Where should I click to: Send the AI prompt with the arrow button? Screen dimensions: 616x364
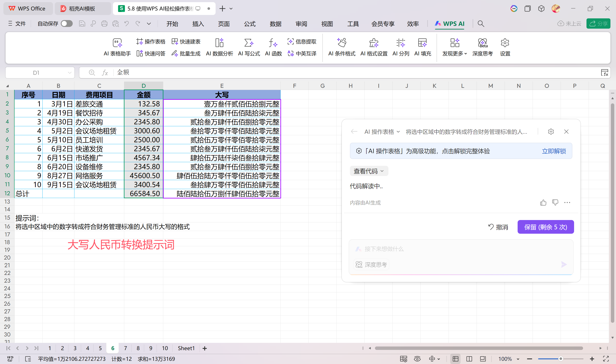564,264
